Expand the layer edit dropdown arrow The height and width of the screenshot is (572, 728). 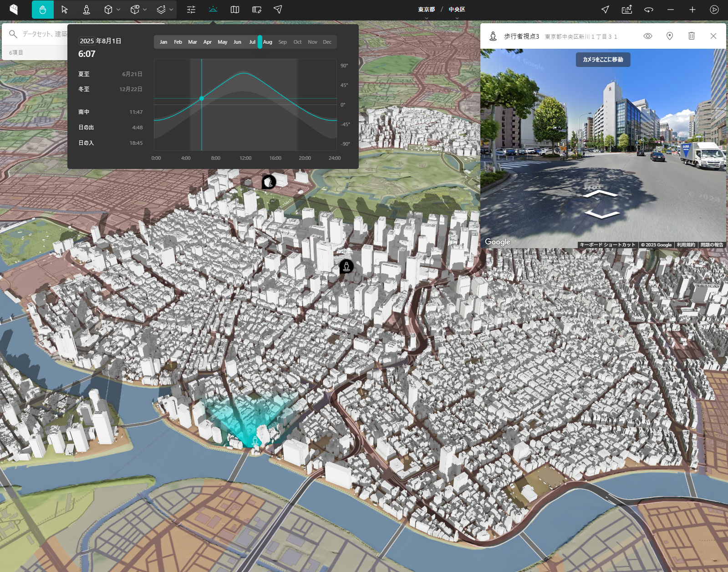[171, 10]
